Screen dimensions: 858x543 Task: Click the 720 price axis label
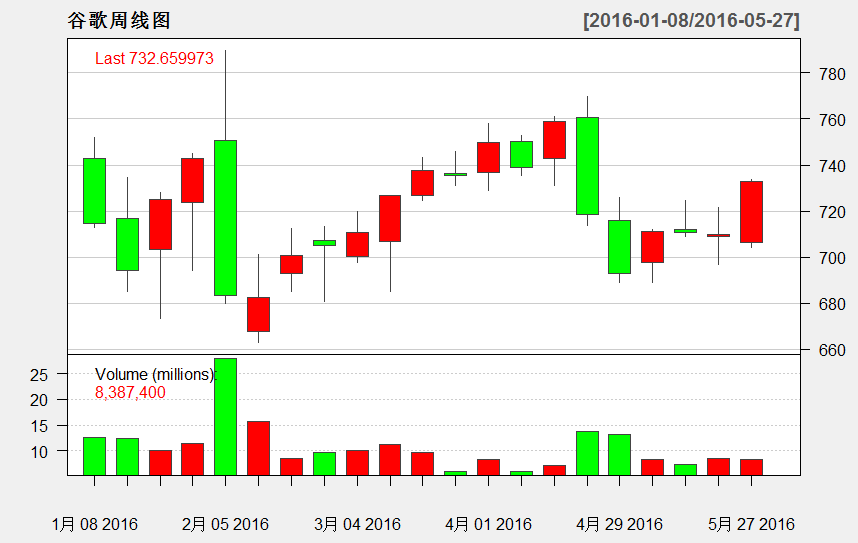pos(832,212)
